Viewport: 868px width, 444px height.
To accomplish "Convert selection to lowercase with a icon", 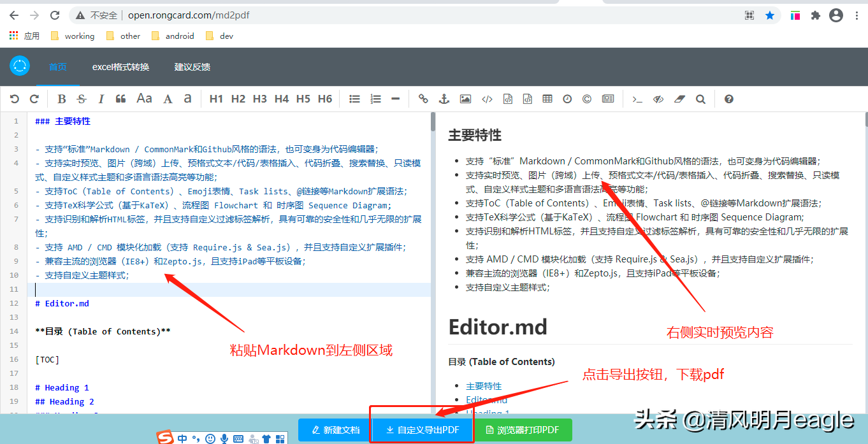I will (x=187, y=99).
